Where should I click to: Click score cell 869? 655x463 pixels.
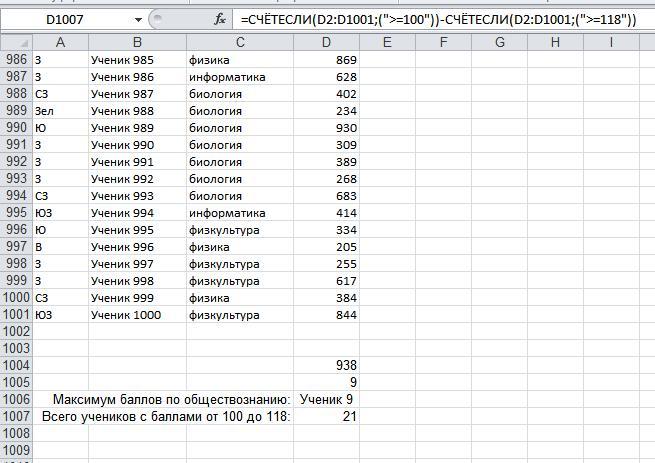coord(326,60)
